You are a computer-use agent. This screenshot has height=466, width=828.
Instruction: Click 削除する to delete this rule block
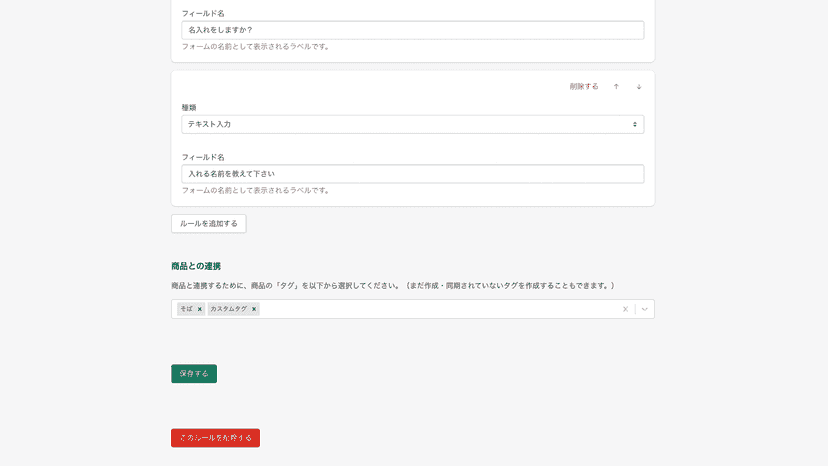click(x=584, y=87)
